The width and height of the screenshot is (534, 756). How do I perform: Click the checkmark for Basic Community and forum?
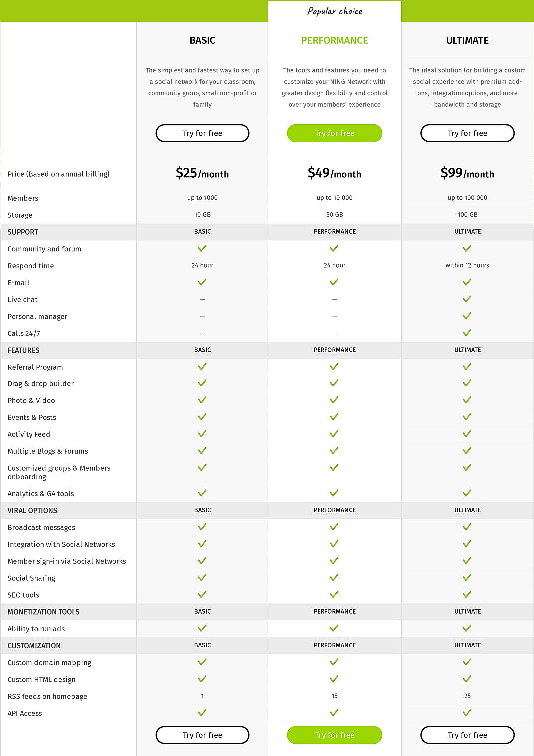click(202, 248)
